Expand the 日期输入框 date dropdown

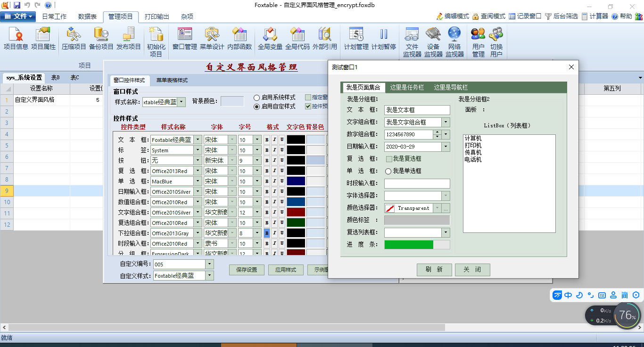tap(446, 147)
